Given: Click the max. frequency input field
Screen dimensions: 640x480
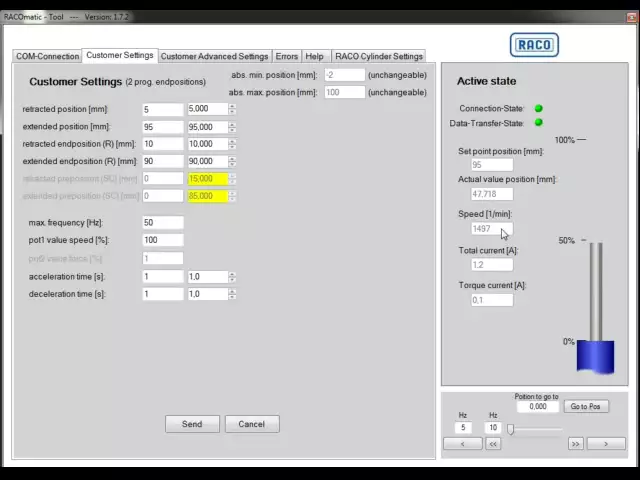Looking at the screenshot, I should coord(162,223).
